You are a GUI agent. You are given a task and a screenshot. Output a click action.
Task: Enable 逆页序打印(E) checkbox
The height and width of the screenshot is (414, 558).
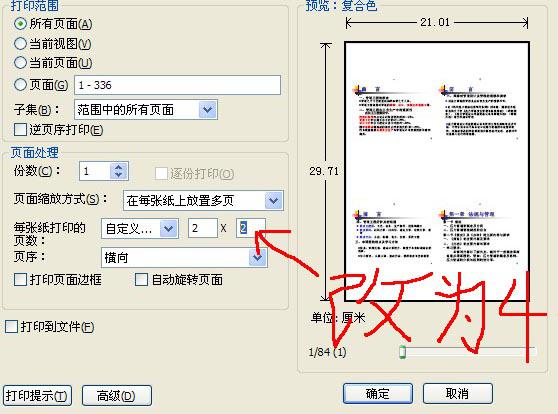tap(20, 130)
